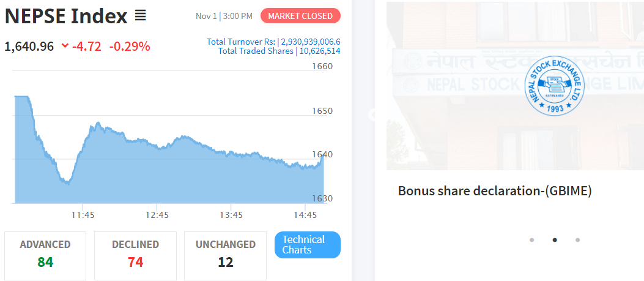Screen dimensions: 644x281
Task: Click the red down-arrow change indicator
Action: [x=65, y=46]
